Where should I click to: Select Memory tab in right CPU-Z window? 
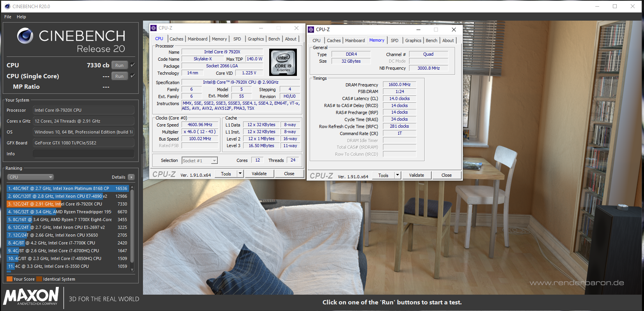(377, 40)
